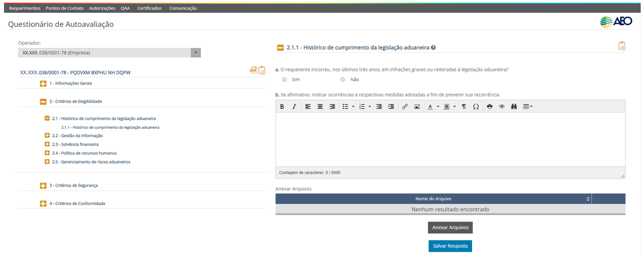Screen dimensions: 644x256
Task: Expand 4 - Critérios de Conformidade
Action: tap(43, 203)
